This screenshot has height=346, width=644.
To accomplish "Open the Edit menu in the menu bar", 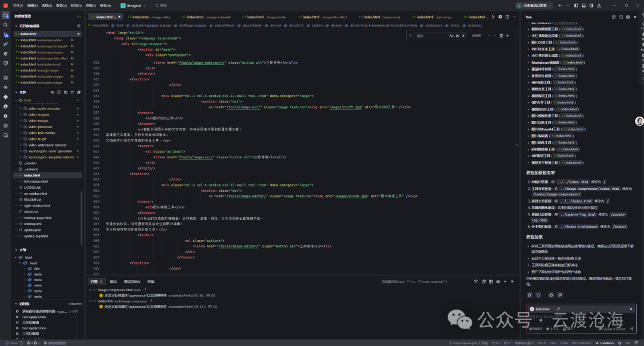I will coord(32,6).
